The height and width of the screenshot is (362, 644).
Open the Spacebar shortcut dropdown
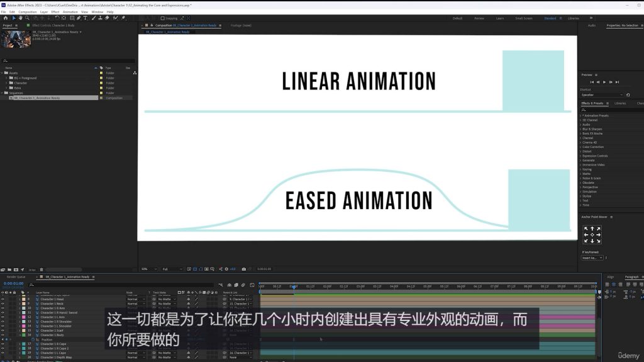pyautogui.click(x=602, y=95)
